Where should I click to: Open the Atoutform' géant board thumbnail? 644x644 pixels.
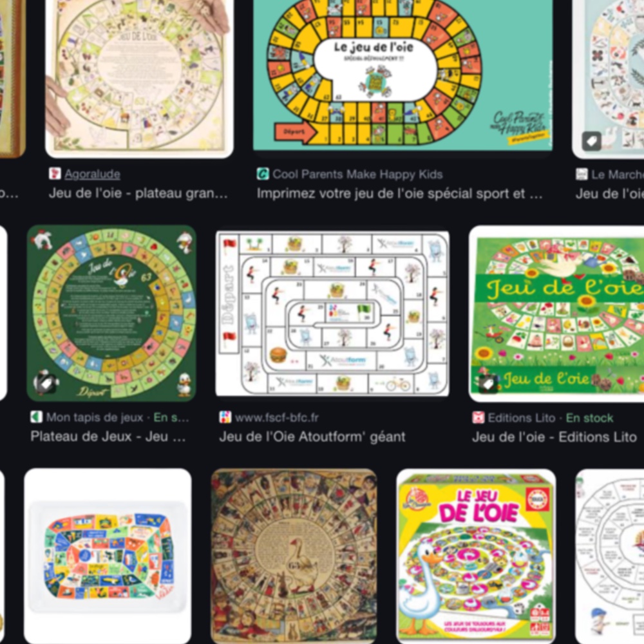tap(332, 314)
